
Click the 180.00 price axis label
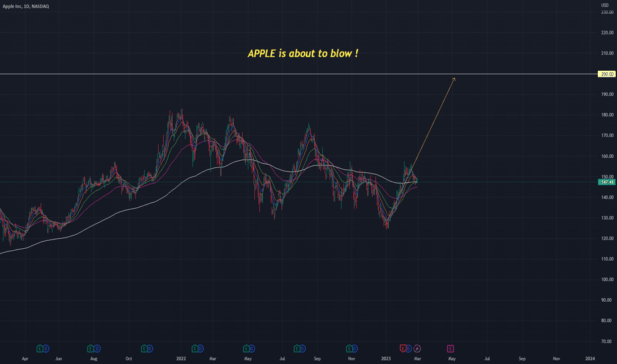pyautogui.click(x=607, y=115)
